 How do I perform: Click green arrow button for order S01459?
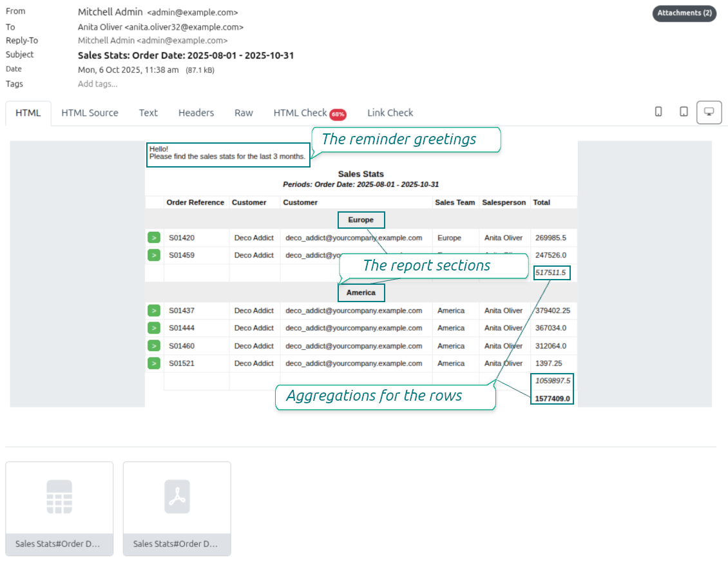[x=153, y=255]
